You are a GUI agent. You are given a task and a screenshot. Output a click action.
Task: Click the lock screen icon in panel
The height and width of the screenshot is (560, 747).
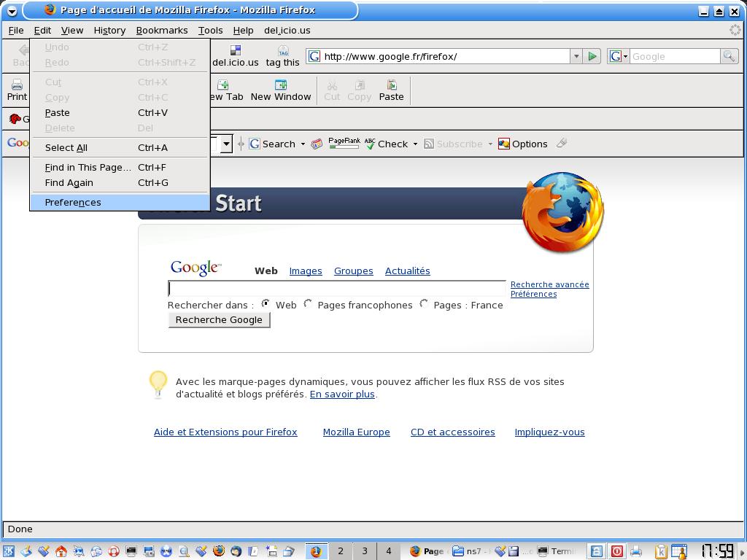[x=597, y=551]
